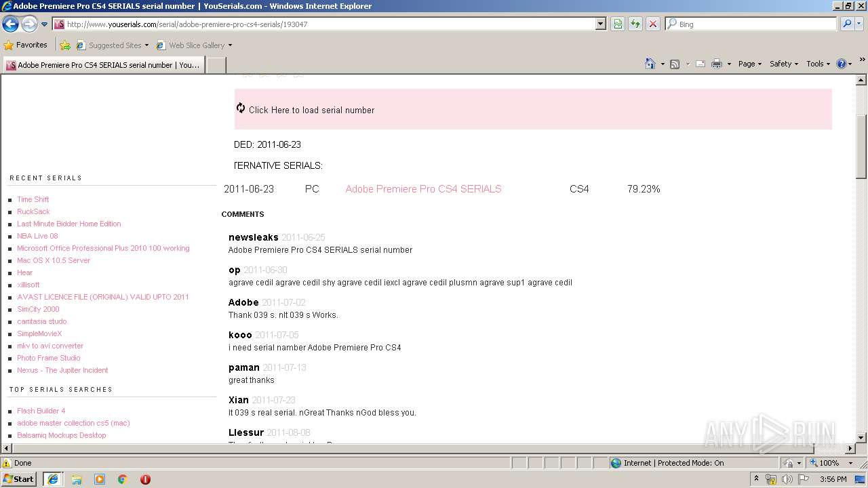The width and height of the screenshot is (868, 488).
Task: Go forward with the browser Forward arrow
Action: click(x=29, y=24)
